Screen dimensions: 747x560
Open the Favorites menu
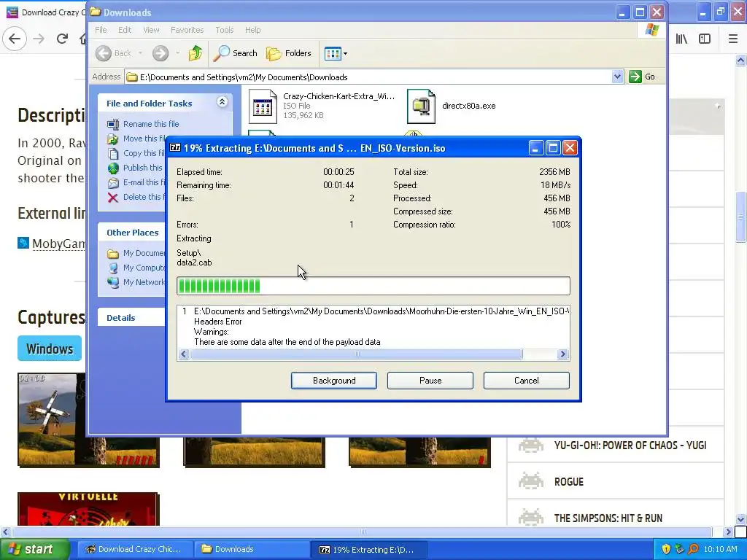click(187, 30)
